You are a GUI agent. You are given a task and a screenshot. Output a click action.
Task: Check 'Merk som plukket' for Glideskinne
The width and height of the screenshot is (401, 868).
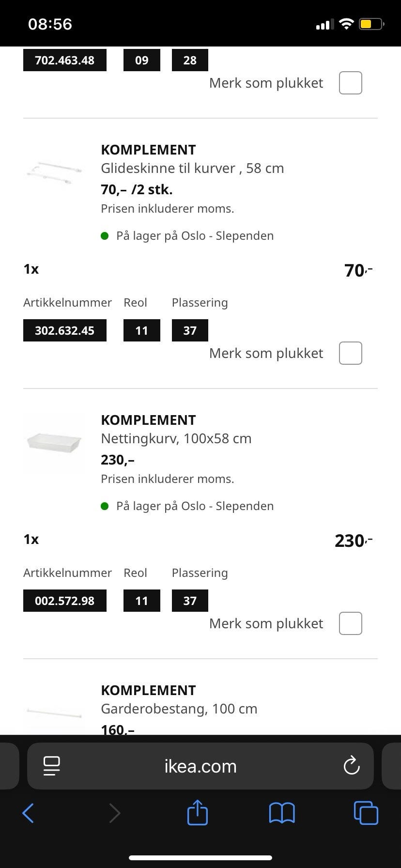click(351, 353)
